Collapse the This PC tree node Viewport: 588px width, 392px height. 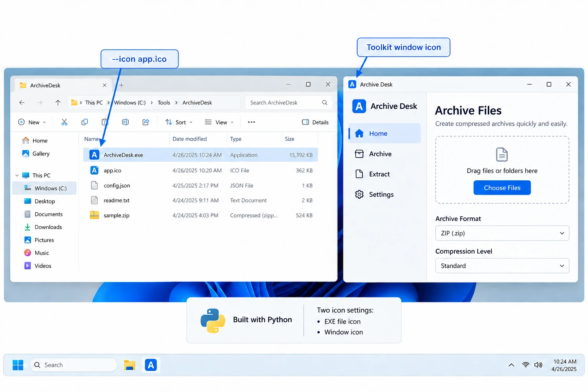[x=17, y=175]
